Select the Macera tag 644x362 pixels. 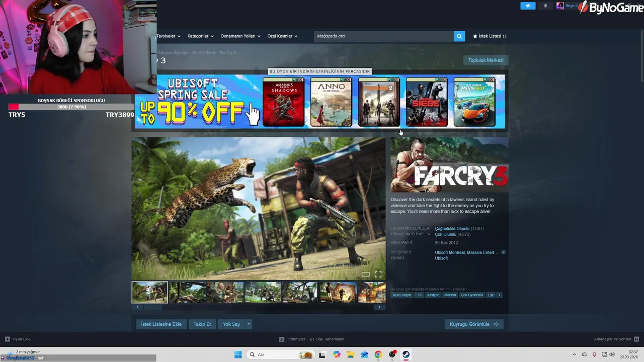click(x=450, y=295)
